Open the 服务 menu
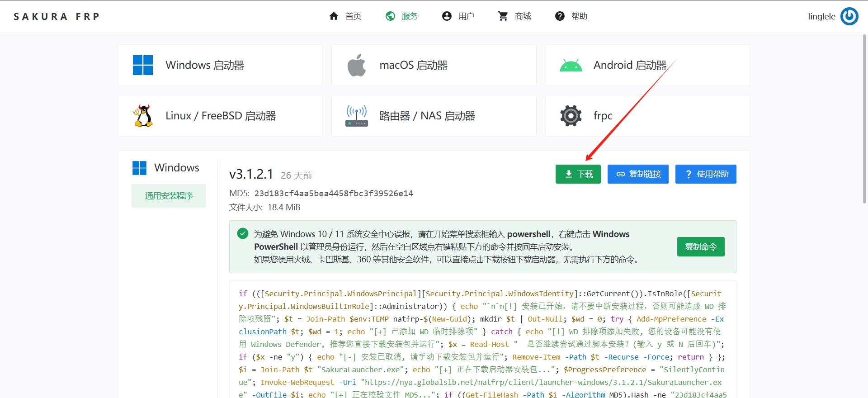The width and height of the screenshot is (868, 398). pos(410,16)
